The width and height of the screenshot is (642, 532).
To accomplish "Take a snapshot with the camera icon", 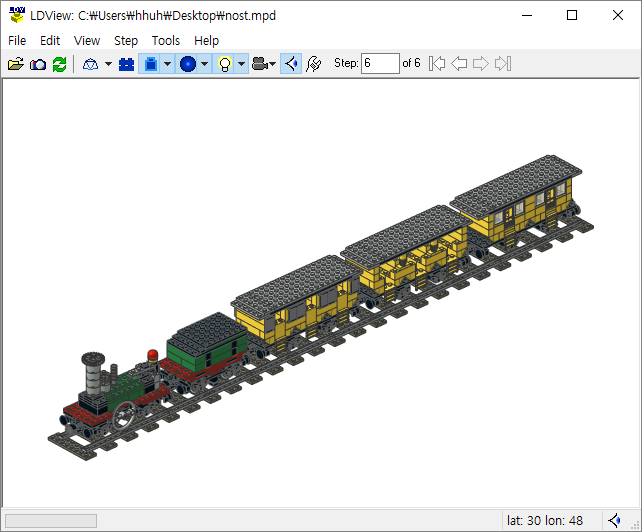I will pos(38,64).
